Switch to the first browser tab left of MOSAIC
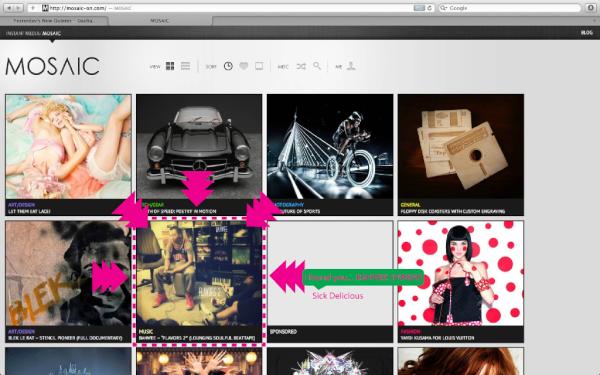 tap(54, 21)
